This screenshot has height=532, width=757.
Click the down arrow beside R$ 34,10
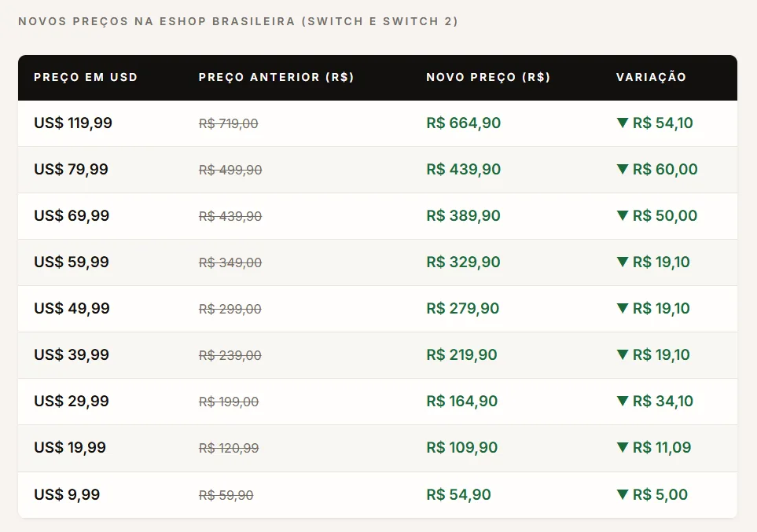click(623, 401)
